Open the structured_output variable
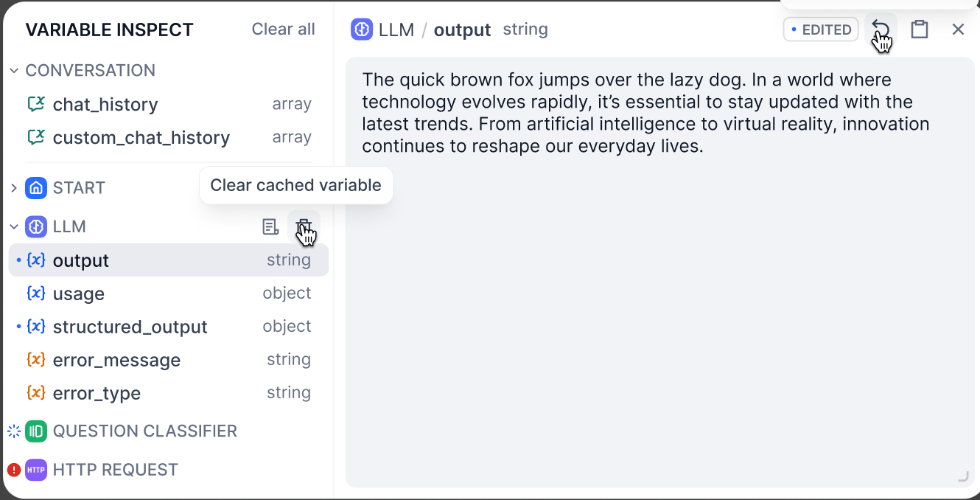The image size is (980, 500). click(130, 327)
